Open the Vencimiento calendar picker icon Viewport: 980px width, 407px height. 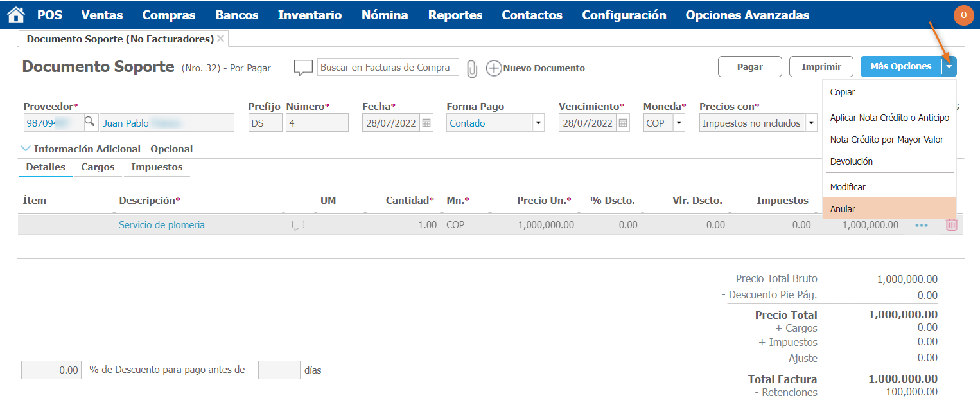coord(623,123)
